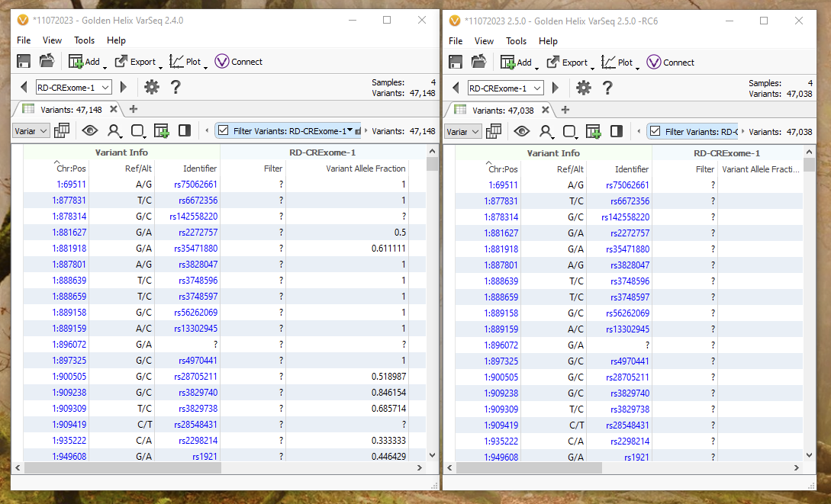Open RD-CRExome-1 sample dropdown in VarSeq 2.5.0

506,88
